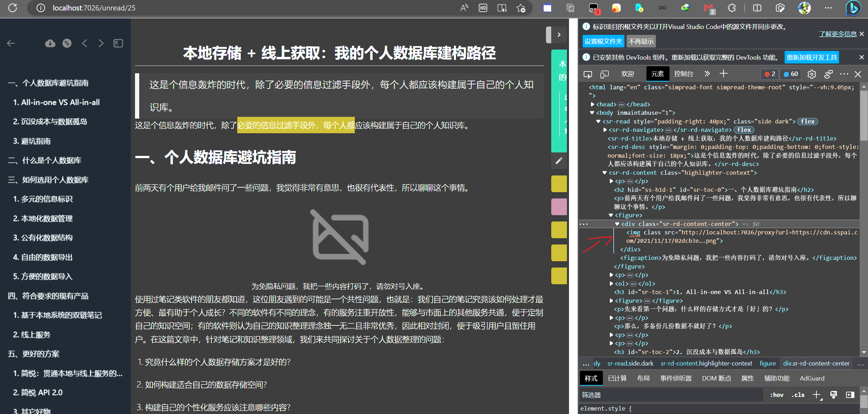Image resolution: width=868 pixels, height=414 pixels.
Task: Click the 不再显示 button
Action: [641, 42]
